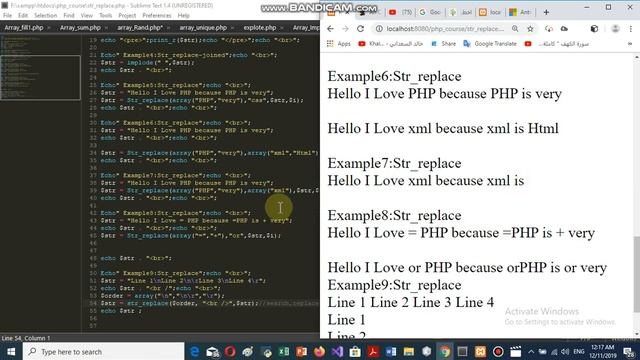Click the browser page vertical scrollbar
The image size is (640, 360).
coord(636,273)
